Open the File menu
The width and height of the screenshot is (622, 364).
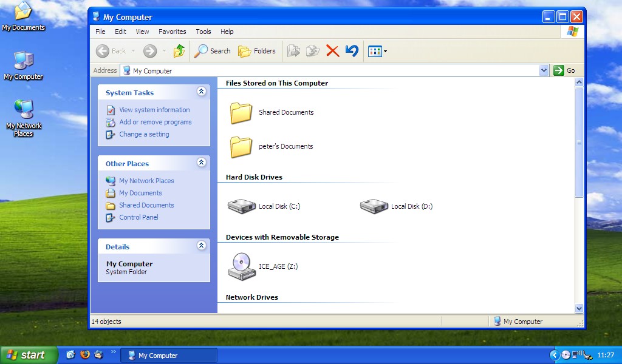100,32
